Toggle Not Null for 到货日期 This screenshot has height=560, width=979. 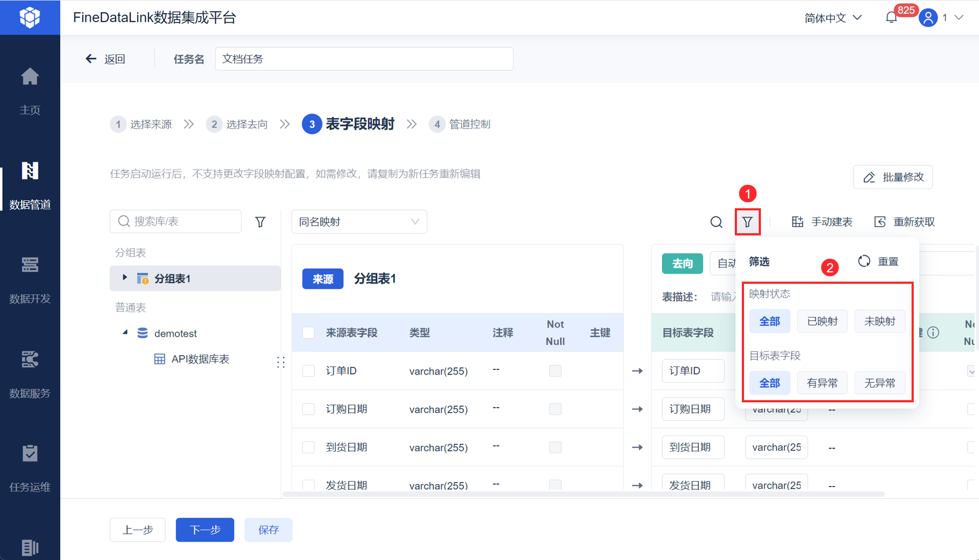click(x=555, y=447)
